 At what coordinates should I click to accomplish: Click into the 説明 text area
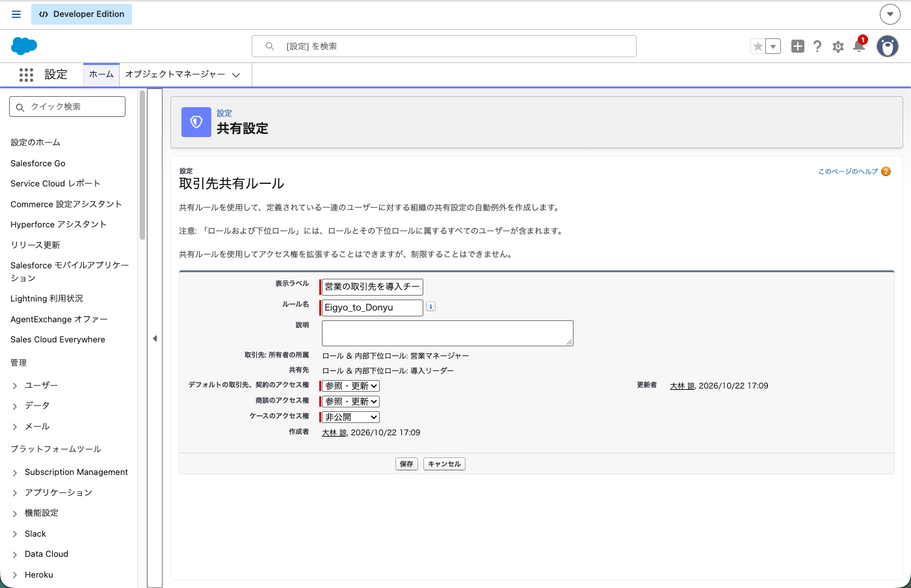[447, 333]
